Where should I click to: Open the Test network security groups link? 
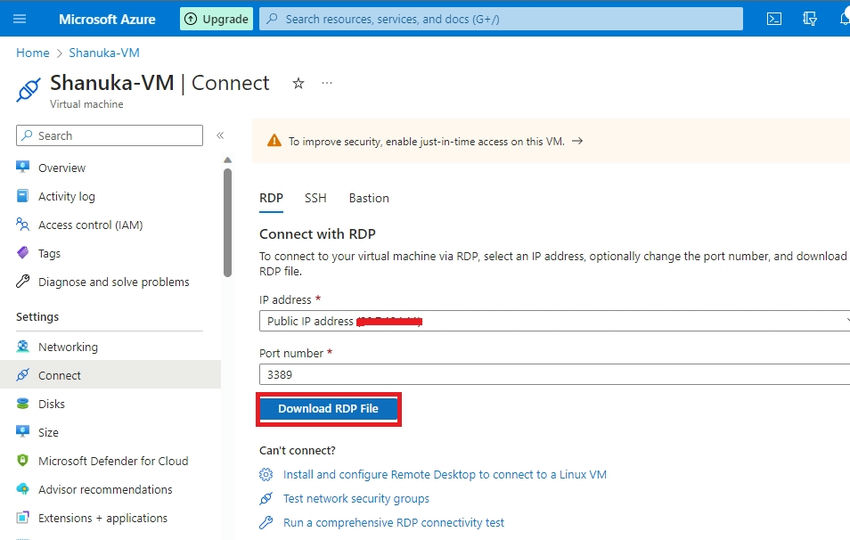(x=356, y=499)
